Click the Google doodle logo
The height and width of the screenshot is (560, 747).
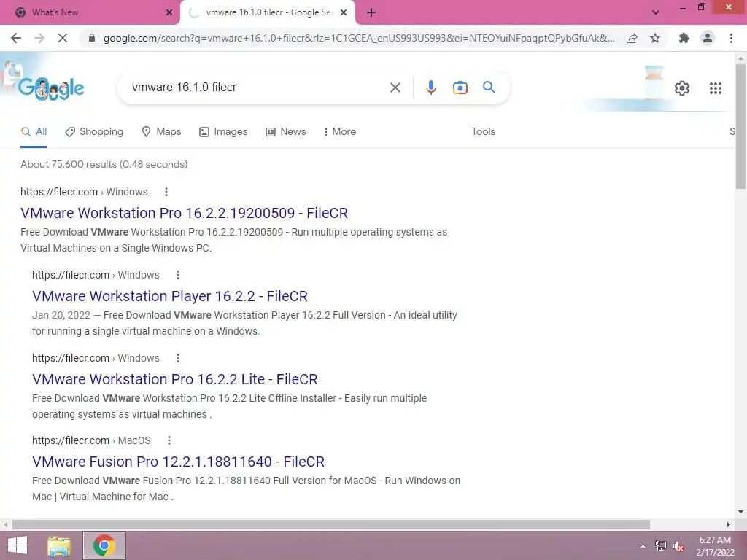click(x=51, y=88)
